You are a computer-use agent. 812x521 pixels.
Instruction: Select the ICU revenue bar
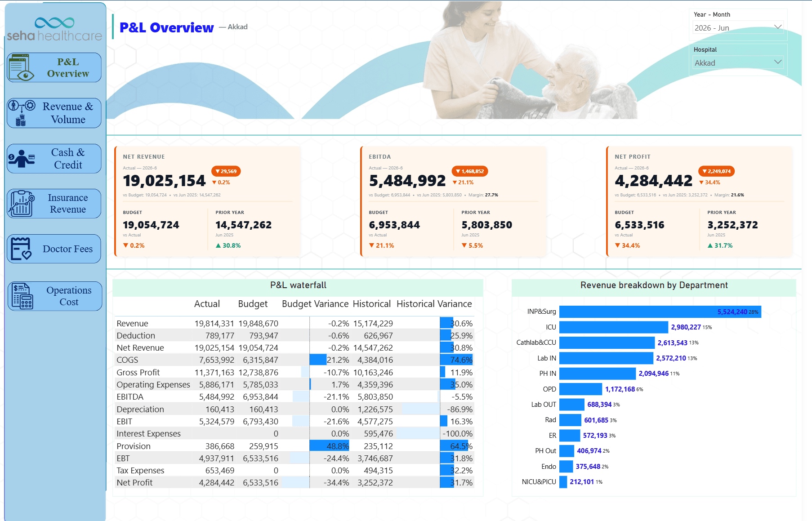[x=614, y=327]
